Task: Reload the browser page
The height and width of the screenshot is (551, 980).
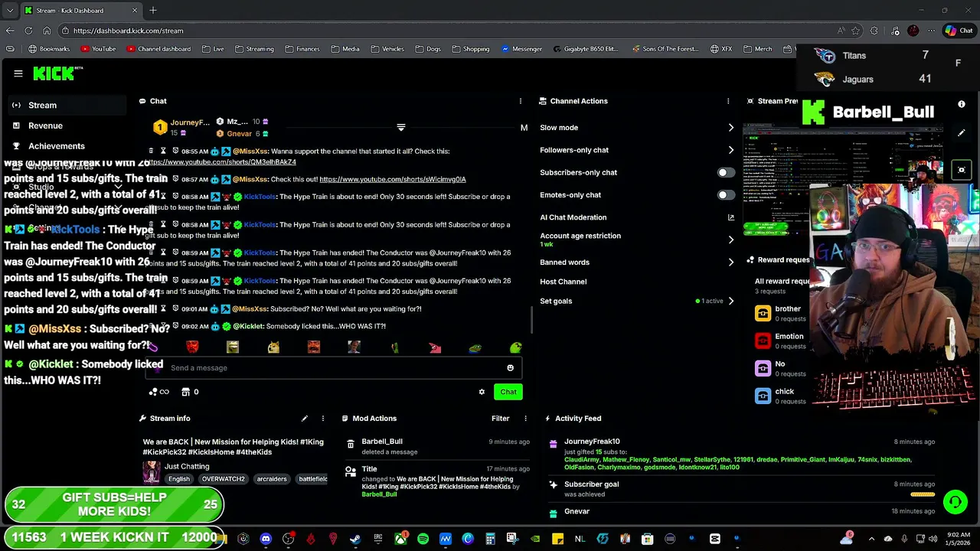Action: pos(28,31)
